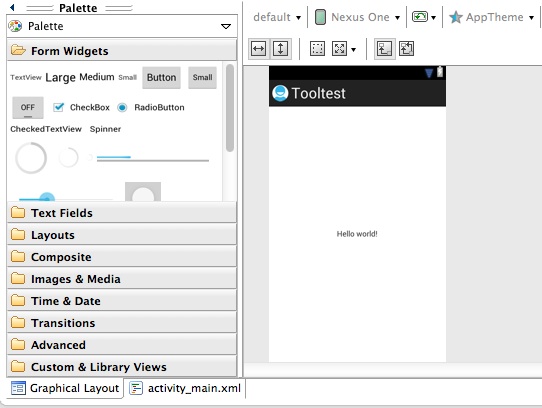Image resolution: width=542 pixels, height=408 pixels.
Task: Open the default configuration dropdown
Action: point(277,17)
